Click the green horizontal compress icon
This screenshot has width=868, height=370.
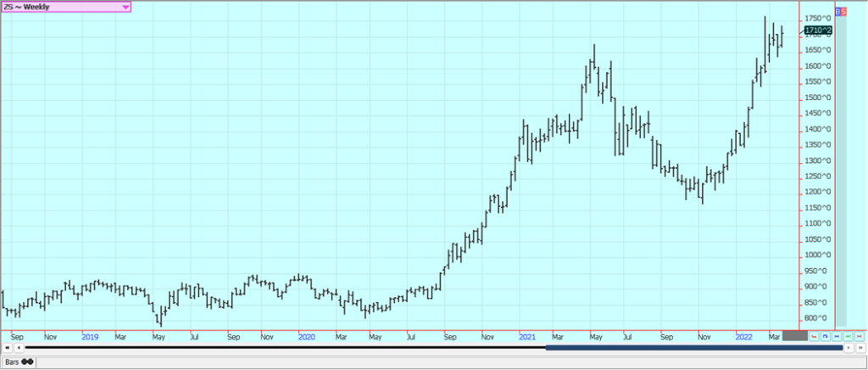848,336
